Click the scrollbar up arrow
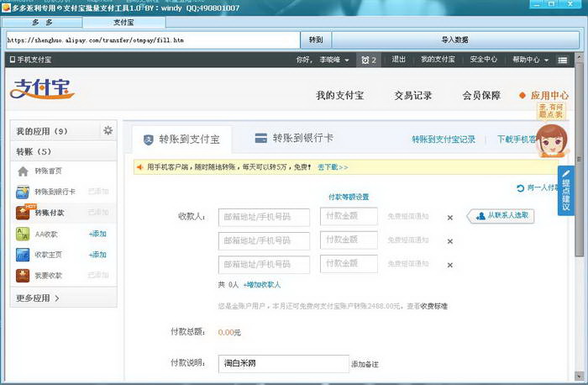This screenshot has height=385, width=588. coord(580,57)
